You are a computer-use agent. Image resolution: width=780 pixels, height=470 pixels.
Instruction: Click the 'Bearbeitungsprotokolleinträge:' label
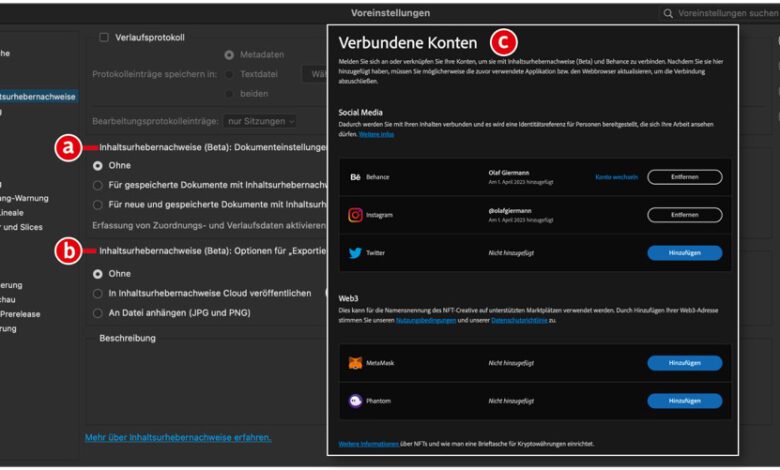coord(155,121)
